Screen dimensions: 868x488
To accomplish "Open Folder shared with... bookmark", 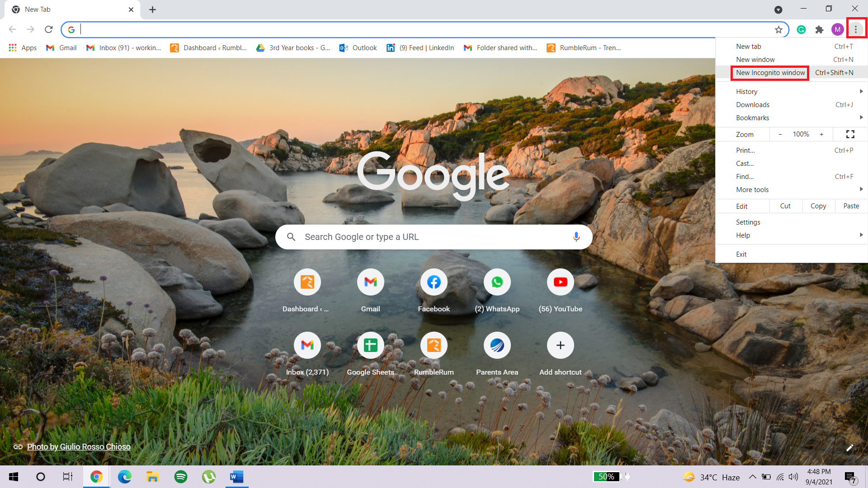I will pyautogui.click(x=500, y=48).
